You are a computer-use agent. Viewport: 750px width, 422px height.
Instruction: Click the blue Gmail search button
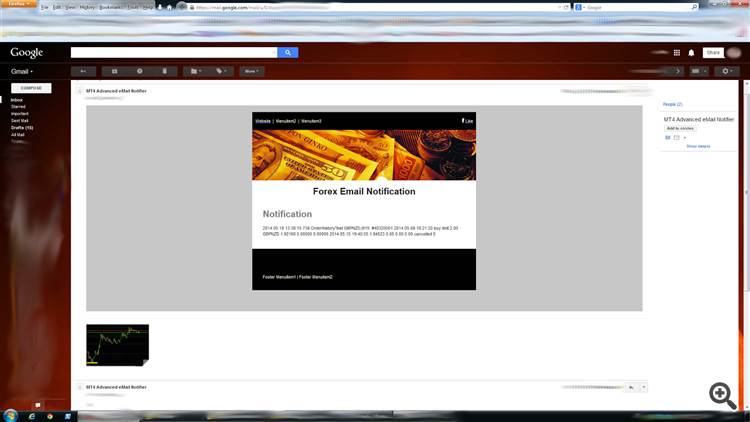coord(287,52)
